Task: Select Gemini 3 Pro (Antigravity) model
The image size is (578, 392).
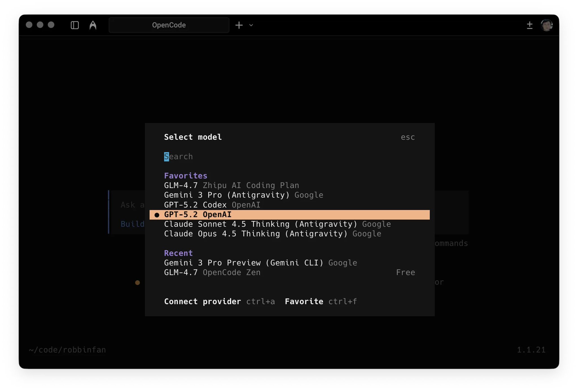Action: pos(243,195)
